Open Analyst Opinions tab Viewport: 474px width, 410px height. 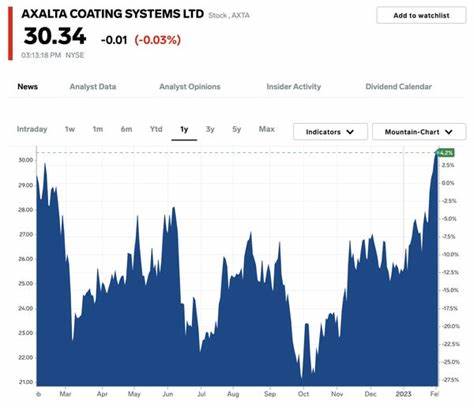tap(190, 87)
